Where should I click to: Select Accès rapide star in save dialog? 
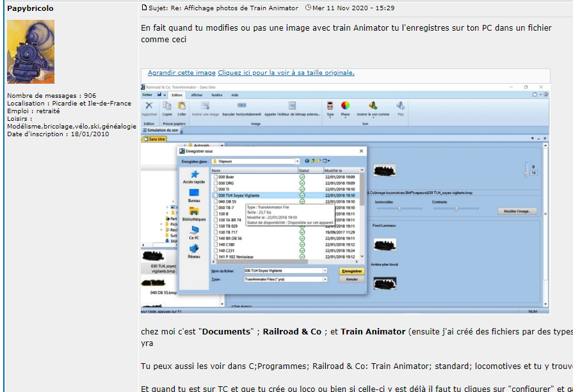(194, 177)
